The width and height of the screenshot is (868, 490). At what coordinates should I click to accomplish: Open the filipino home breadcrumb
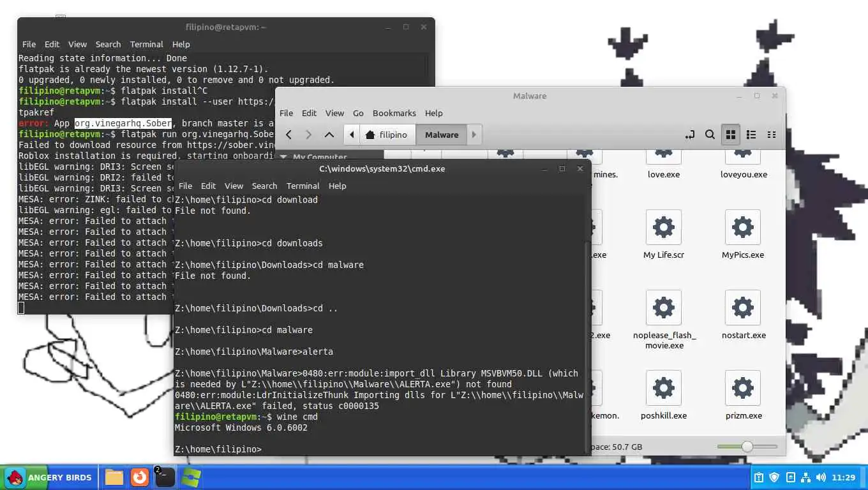point(387,135)
